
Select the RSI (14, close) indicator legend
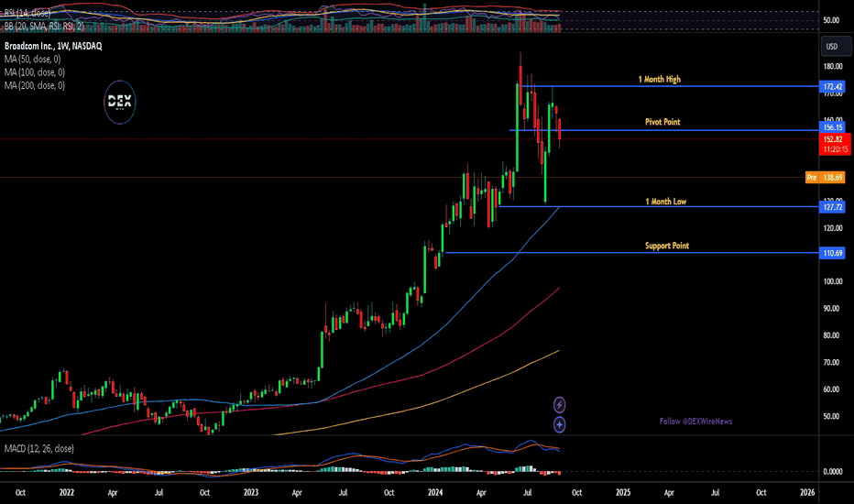(x=27, y=13)
